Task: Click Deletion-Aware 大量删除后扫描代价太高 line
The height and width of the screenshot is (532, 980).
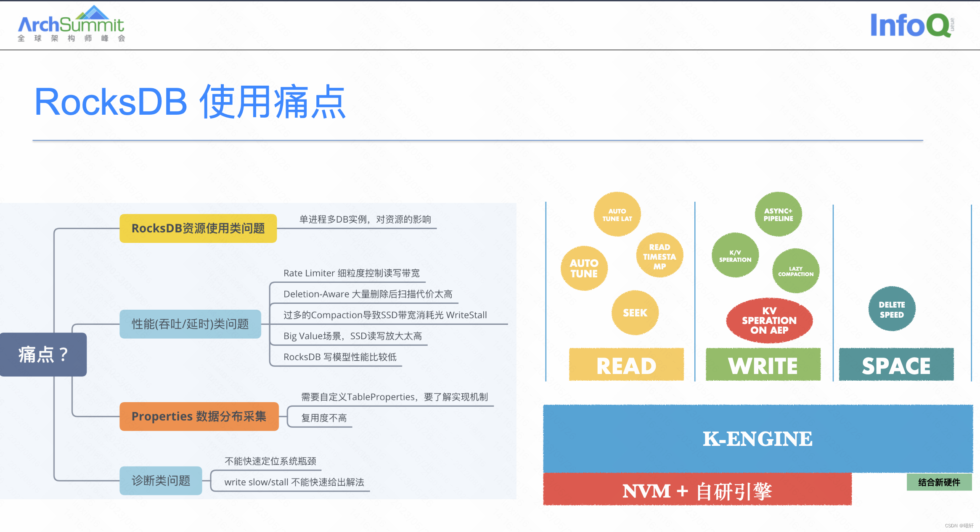Action: [368, 294]
